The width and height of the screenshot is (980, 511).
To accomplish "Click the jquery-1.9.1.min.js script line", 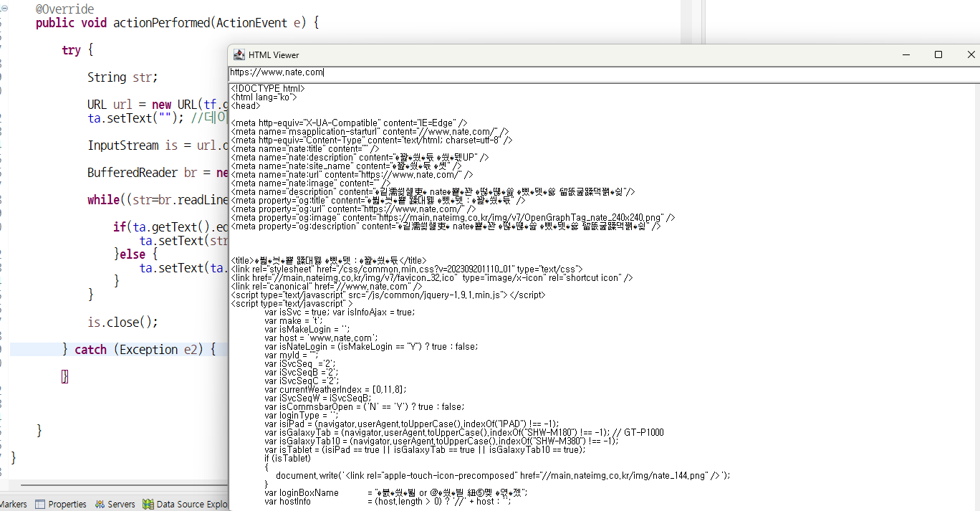I will (388, 295).
